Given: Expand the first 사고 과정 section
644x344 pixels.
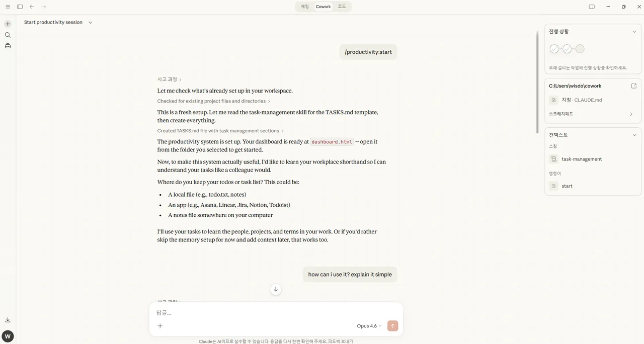Looking at the screenshot, I should pyautogui.click(x=170, y=79).
